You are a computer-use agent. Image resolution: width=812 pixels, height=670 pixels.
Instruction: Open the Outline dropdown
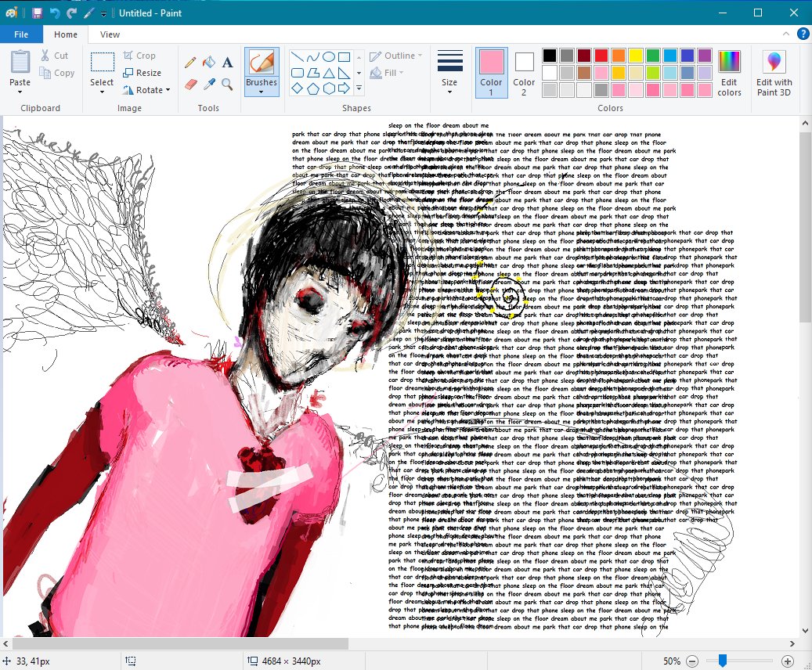pos(395,56)
